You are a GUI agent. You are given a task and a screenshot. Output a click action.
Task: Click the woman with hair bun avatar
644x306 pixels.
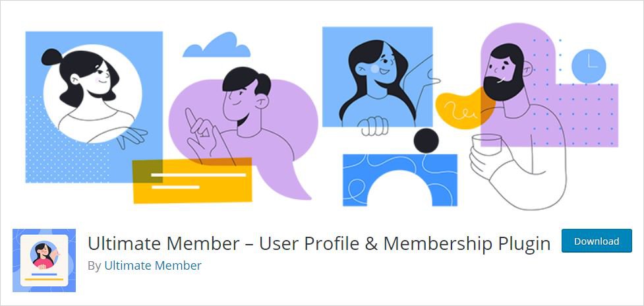pos(92,94)
